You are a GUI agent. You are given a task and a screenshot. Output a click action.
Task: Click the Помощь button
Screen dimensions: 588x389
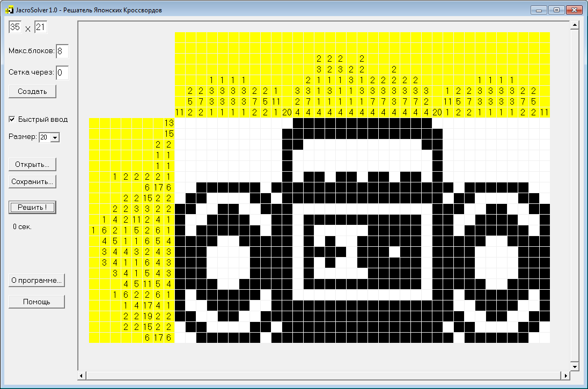[x=36, y=302]
